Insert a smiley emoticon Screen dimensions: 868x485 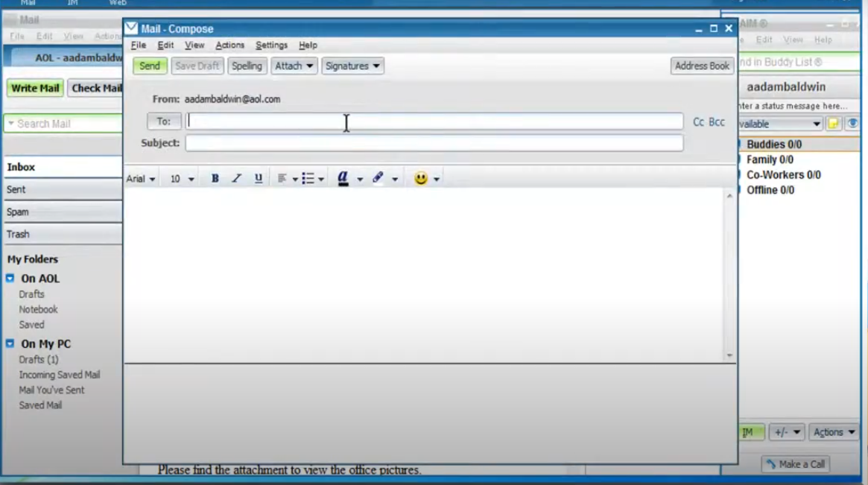(421, 178)
